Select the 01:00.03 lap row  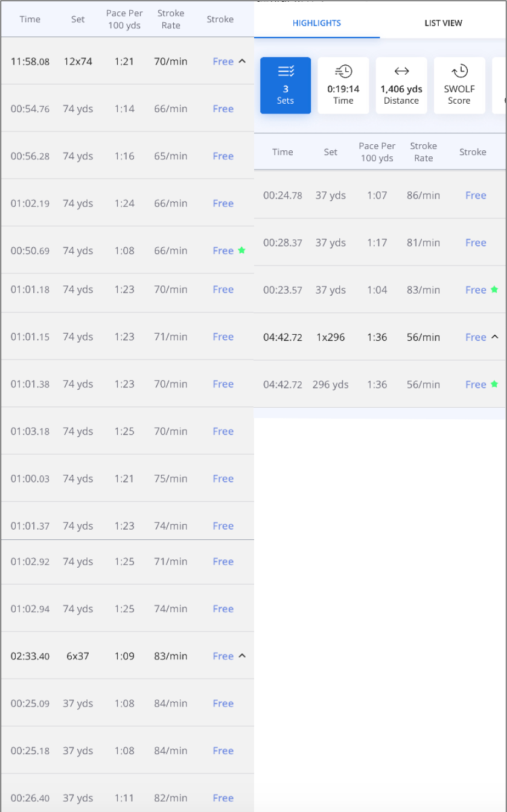(121, 478)
